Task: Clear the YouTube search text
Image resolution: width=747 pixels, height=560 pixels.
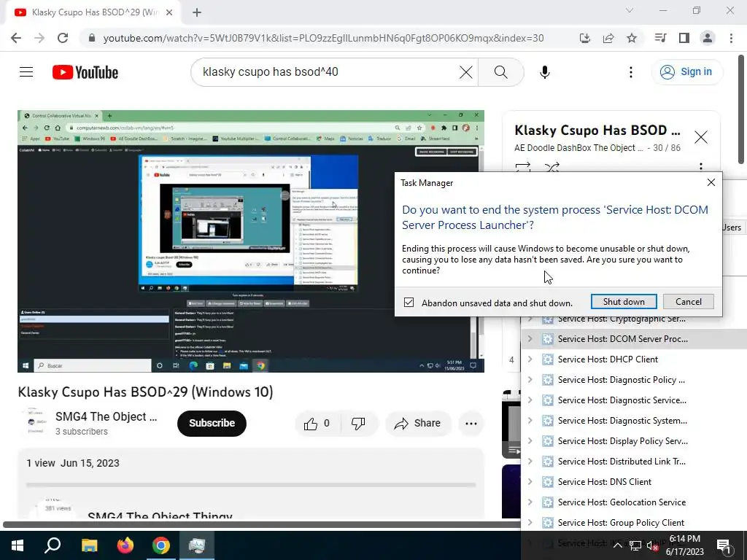Action: (466, 72)
